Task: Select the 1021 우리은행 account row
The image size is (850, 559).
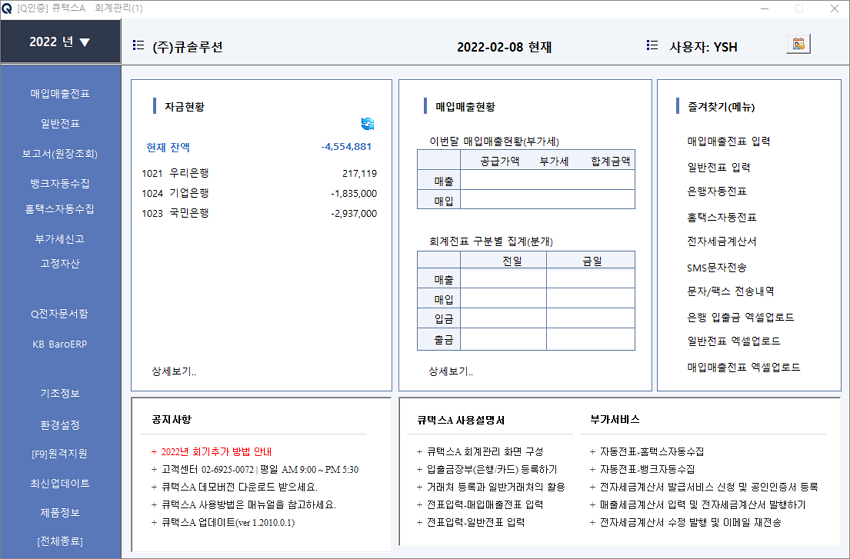Action: (x=259, y=174)
